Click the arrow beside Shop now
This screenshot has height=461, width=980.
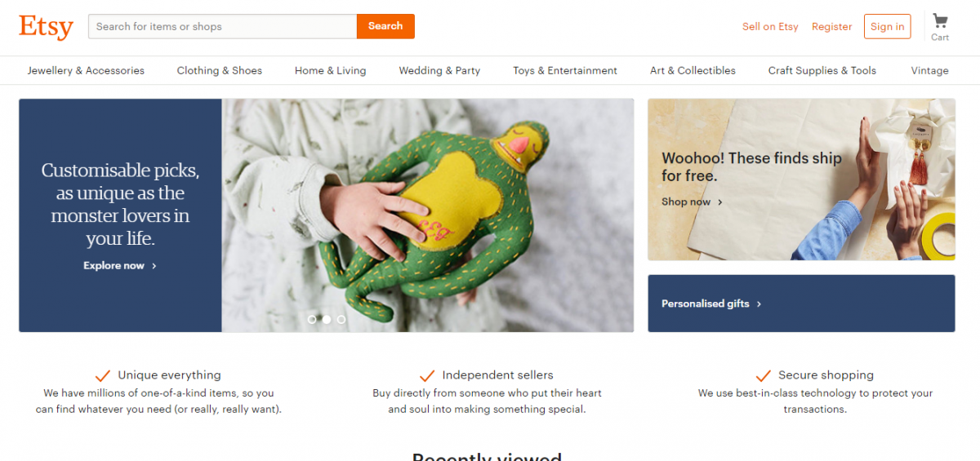point(720,202)
